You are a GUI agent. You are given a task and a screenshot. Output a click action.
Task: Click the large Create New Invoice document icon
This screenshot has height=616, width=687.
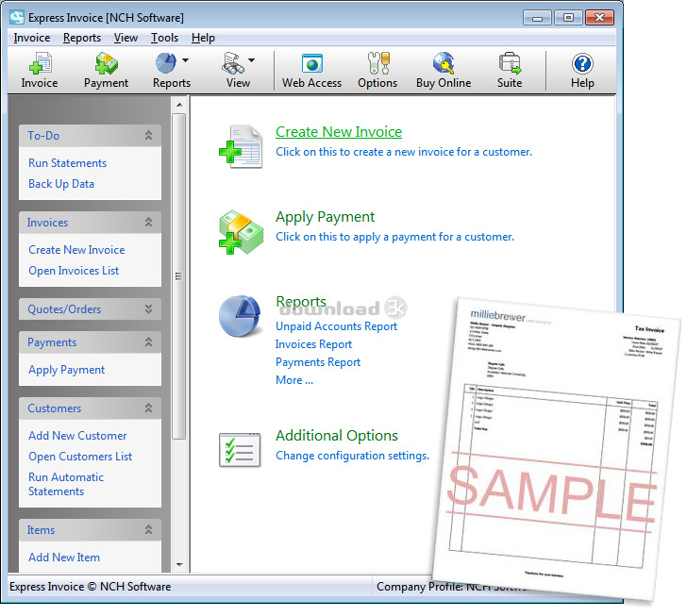241,146
